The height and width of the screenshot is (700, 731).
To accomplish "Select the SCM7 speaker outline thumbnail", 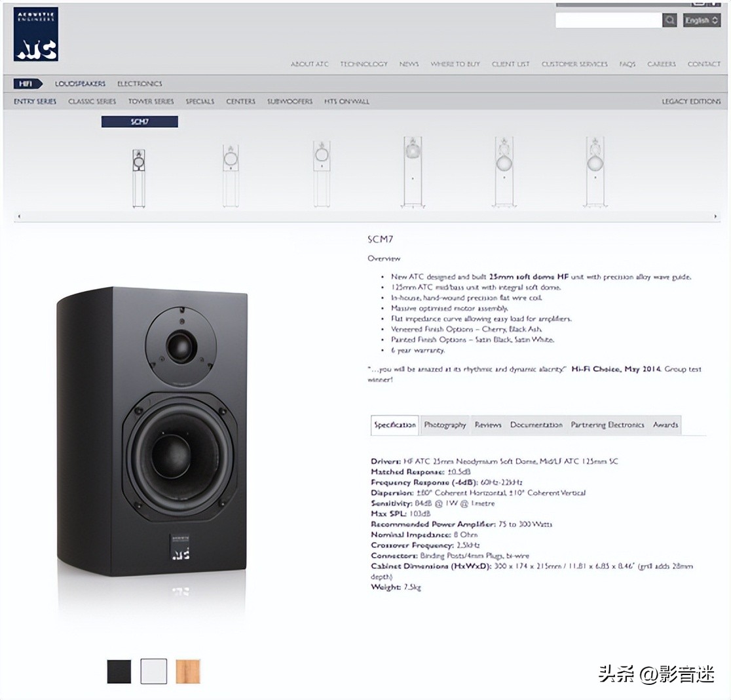I will (x=138, y=178).
